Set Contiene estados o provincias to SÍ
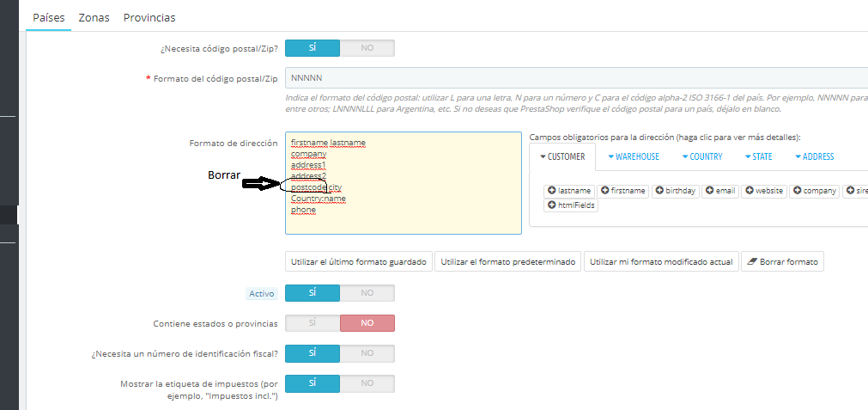Viewport: 868px width, 410px height. tap(313, 323)
